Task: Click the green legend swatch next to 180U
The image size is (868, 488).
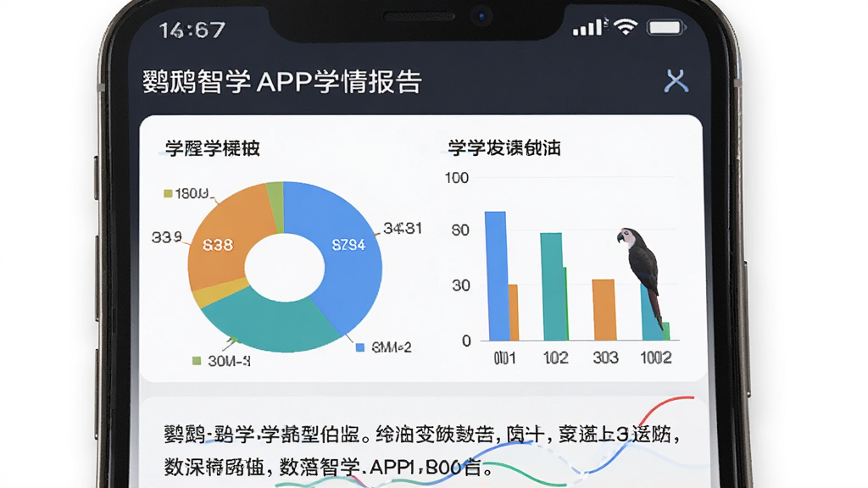Action: (x=168, y=193)
